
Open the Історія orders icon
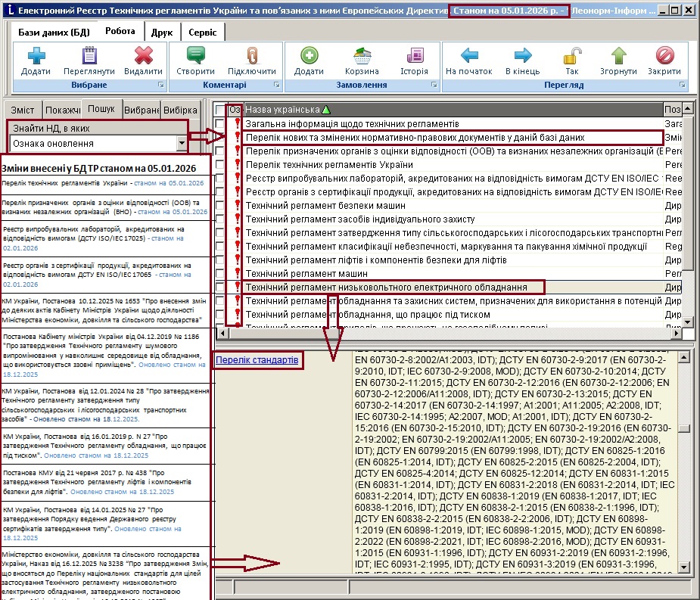pyautogui.click(x=414, y=56)
